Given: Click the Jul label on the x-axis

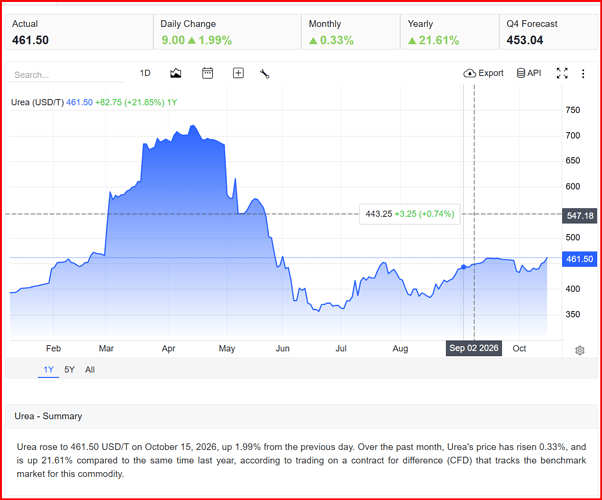Looking at the screenshot, I should 341,348.
